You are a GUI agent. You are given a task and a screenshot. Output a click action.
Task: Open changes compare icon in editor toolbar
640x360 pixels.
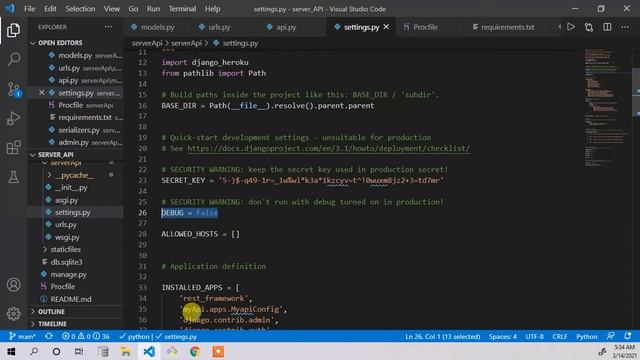[589, 27]
